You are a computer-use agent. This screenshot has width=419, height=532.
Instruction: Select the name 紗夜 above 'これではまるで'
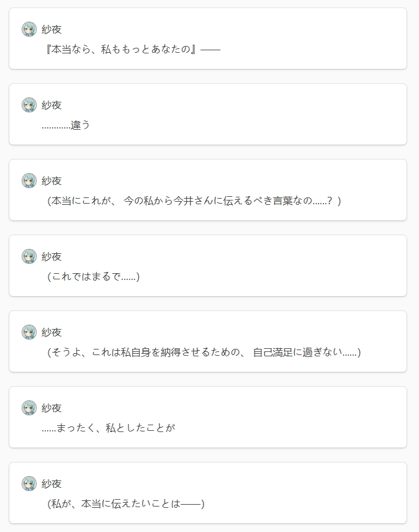coord(52,256)
